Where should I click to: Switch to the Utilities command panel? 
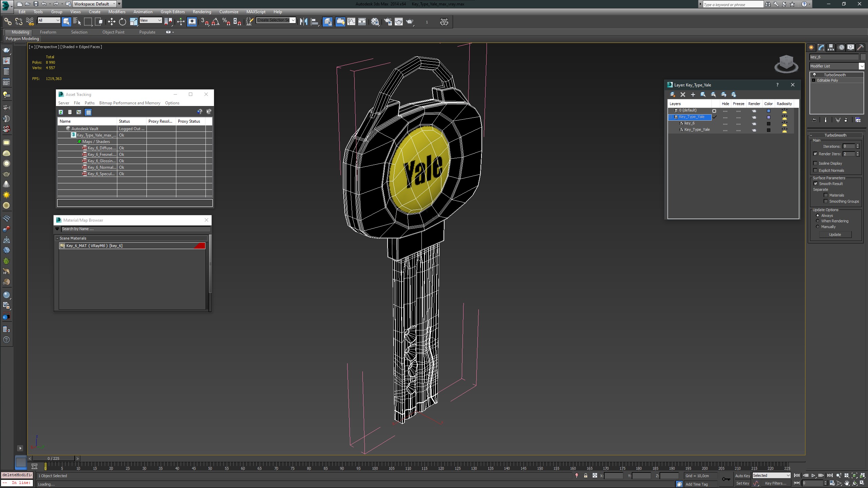[861, 47]
